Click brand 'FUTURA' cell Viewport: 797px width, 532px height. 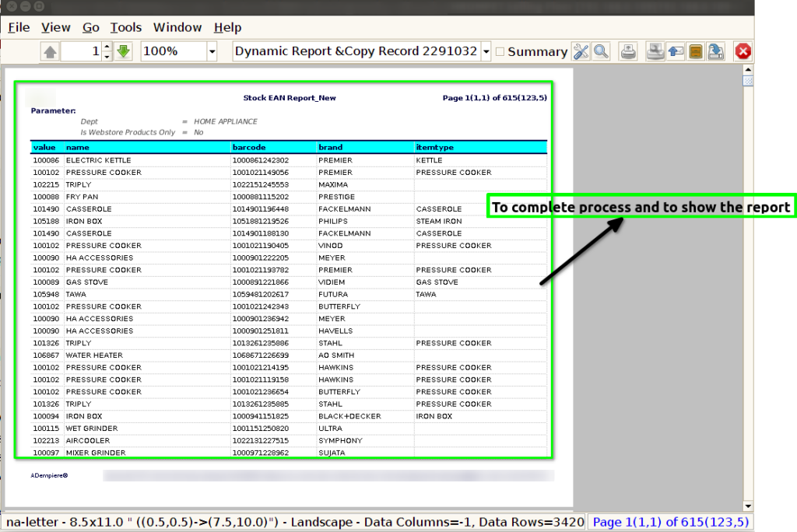(x=333, y=294)
